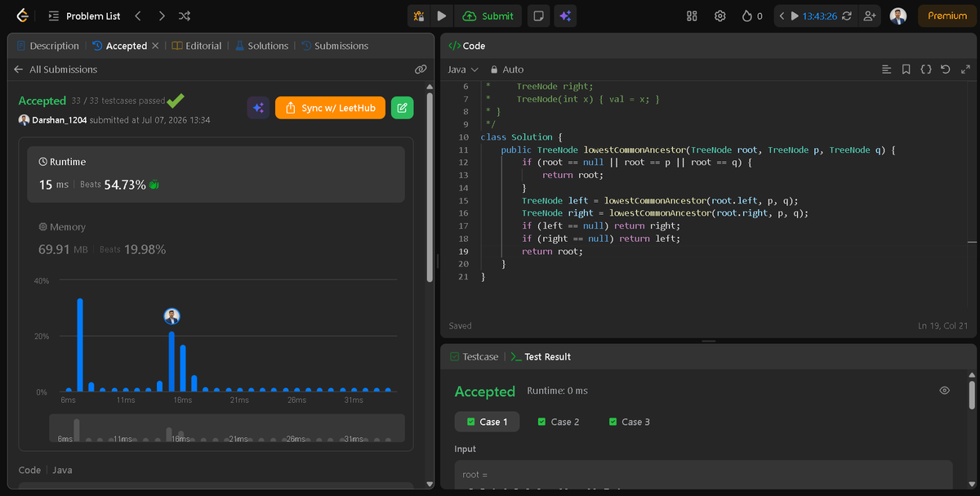Click the Auto lock mode toggle
Screen dimensions: 980x496
tap(507, 69)
